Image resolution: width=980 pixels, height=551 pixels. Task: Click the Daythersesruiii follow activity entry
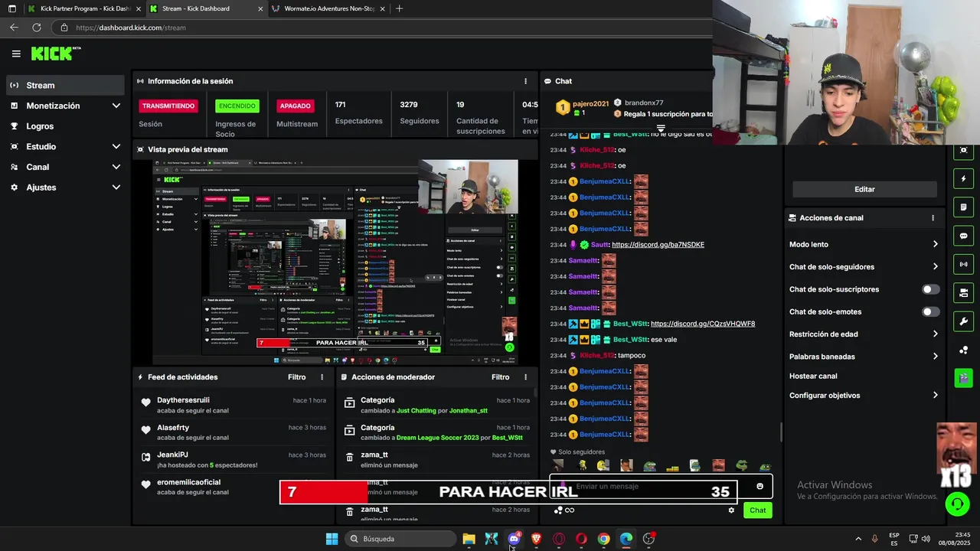pyautogui.click(x=234, y=406)
